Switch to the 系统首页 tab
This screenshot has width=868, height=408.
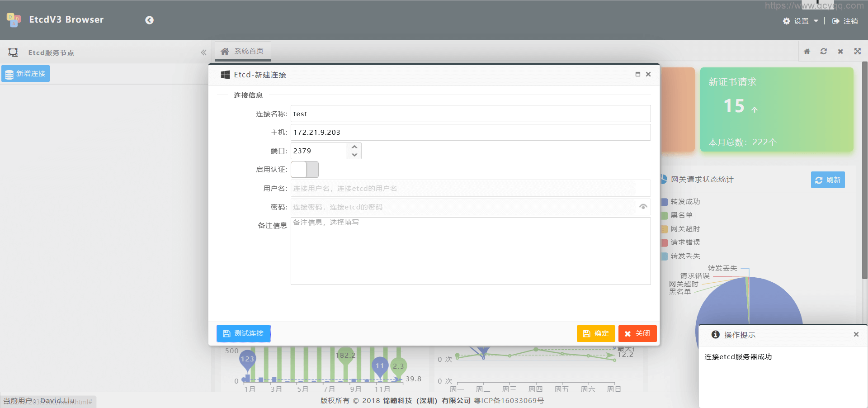click(x=243, y=52)
